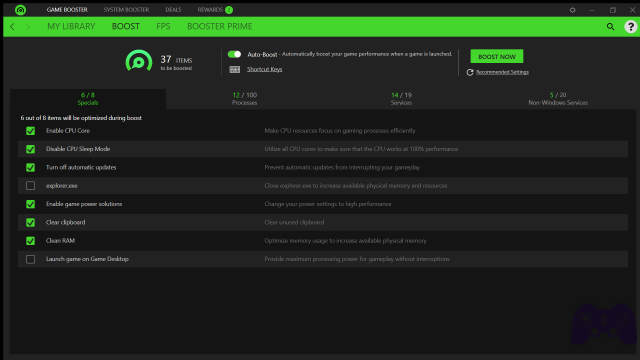Click the Boost Now button
The height and width of the screenshot is (360, 640).
[x=497, y=56]
